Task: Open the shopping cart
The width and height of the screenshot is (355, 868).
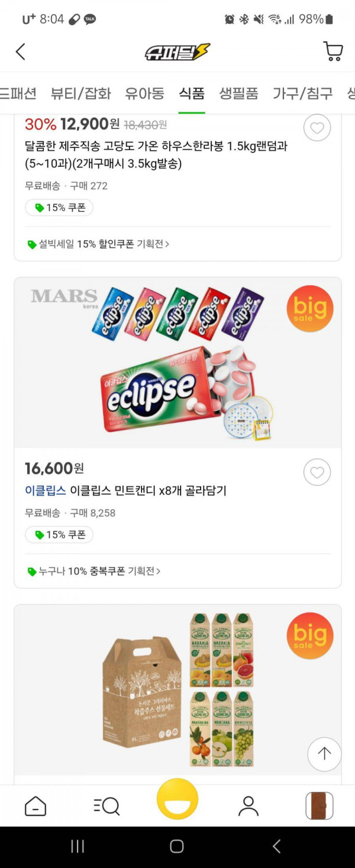Action: 333,51
